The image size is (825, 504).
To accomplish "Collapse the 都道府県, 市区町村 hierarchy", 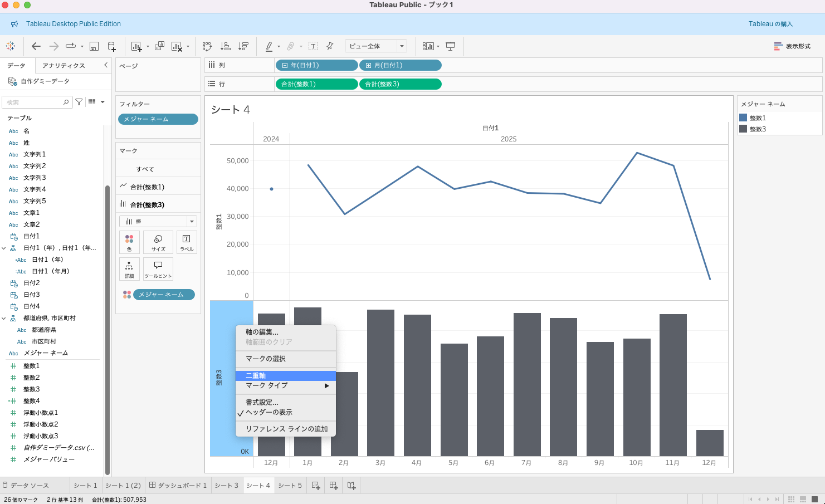I will tap(4, 319).
